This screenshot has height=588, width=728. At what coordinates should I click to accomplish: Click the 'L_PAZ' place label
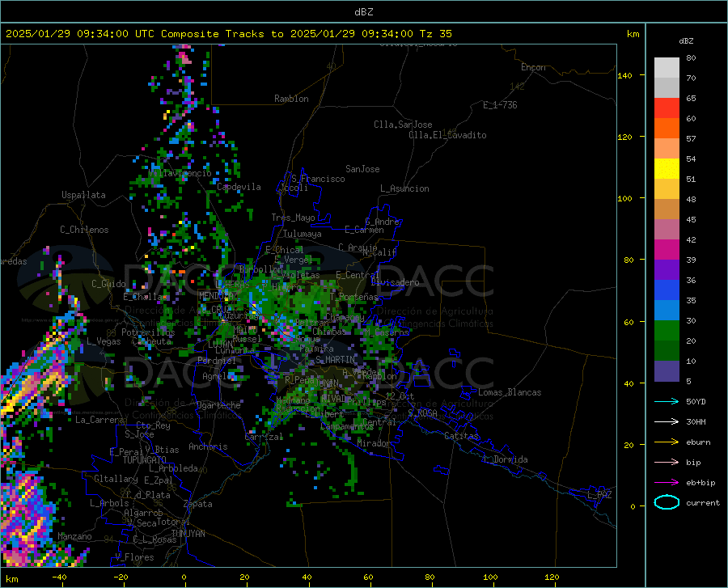coord(599,495)
